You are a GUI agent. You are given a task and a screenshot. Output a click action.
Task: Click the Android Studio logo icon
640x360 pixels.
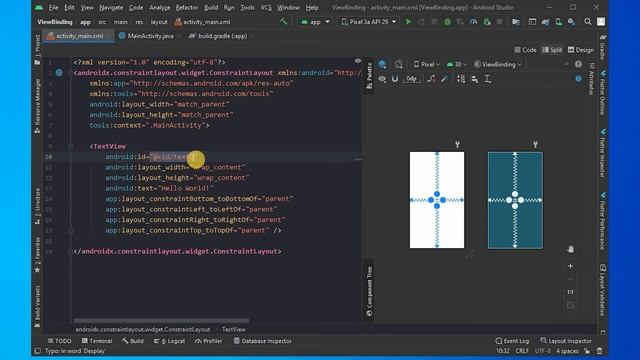(39, 7)
